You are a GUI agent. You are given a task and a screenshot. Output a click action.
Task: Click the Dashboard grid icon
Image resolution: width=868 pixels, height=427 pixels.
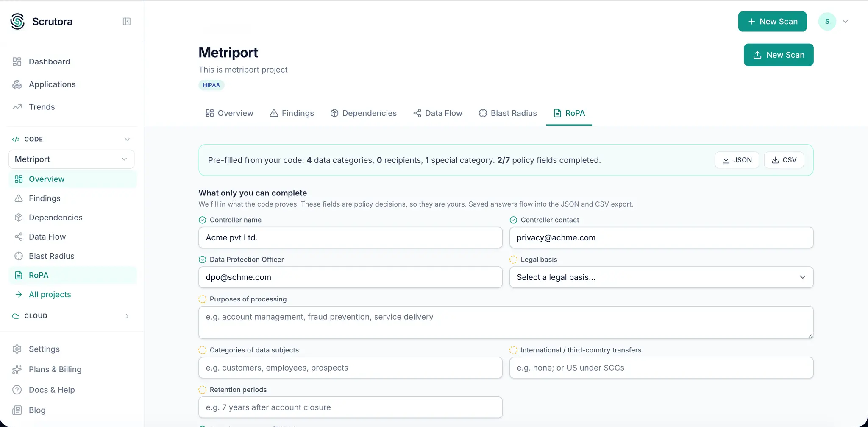(17, 61)
